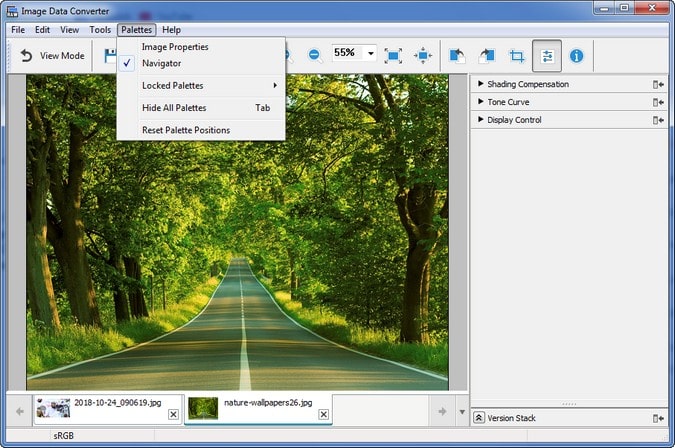The width and height of the screenshot is (675, 448).
Task: Open the Edit menu
Action: click(x=42, y=30)
